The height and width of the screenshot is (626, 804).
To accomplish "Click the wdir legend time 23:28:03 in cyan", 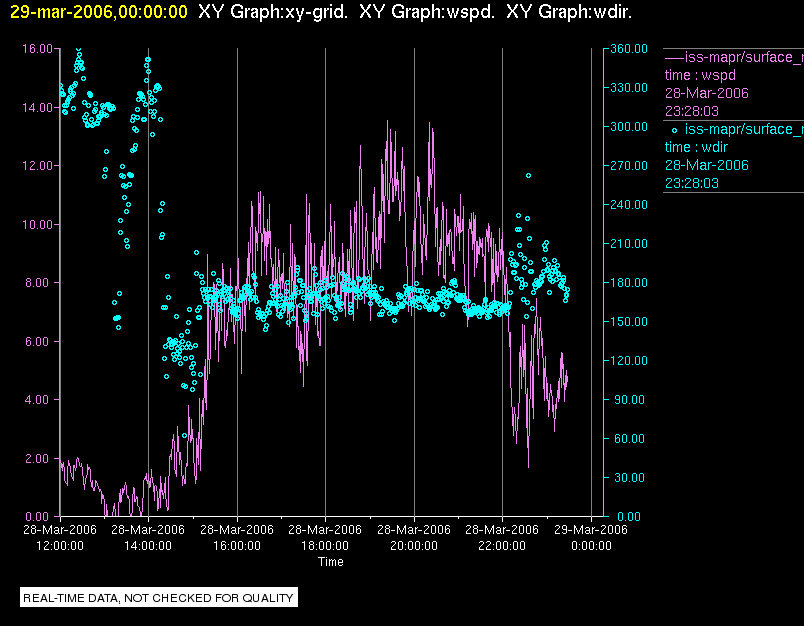I will (x=692, y=183).
